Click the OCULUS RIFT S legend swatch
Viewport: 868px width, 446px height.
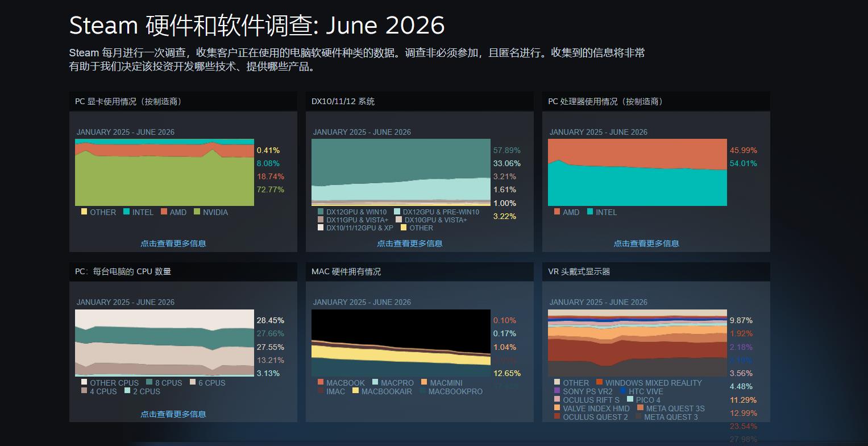click(557, 399)
